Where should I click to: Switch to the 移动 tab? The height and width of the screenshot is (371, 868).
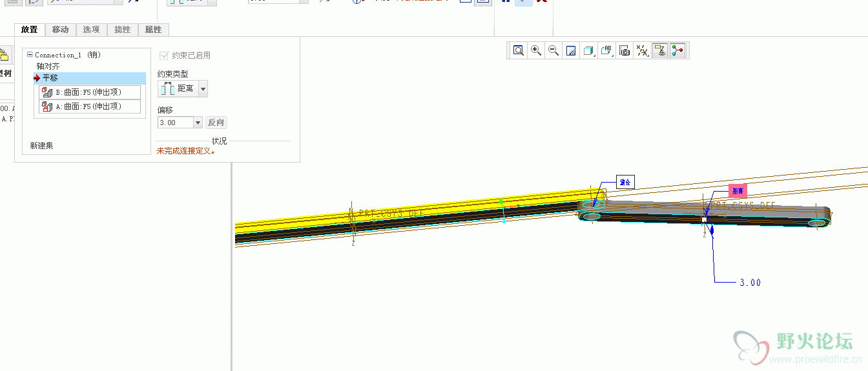[61, 30]
